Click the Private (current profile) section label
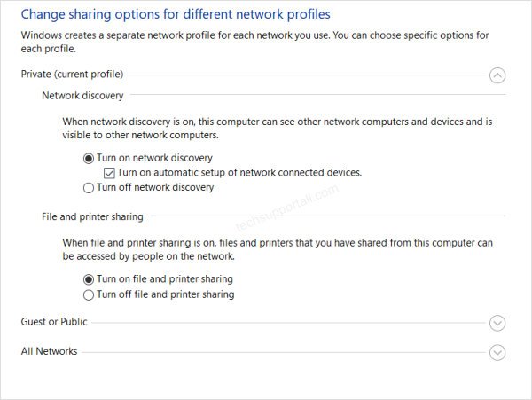This screenshot has width=532, height=400. tap(73, 75)
